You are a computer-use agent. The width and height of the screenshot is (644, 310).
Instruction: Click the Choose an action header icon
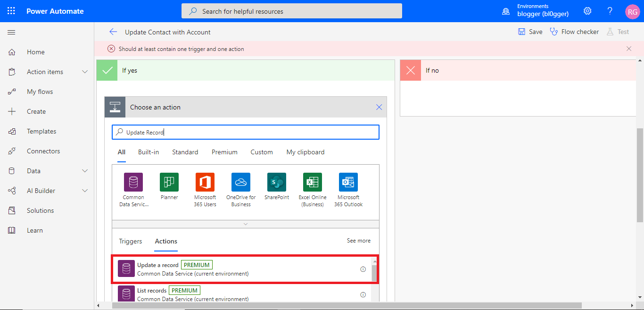pos(115,107)
